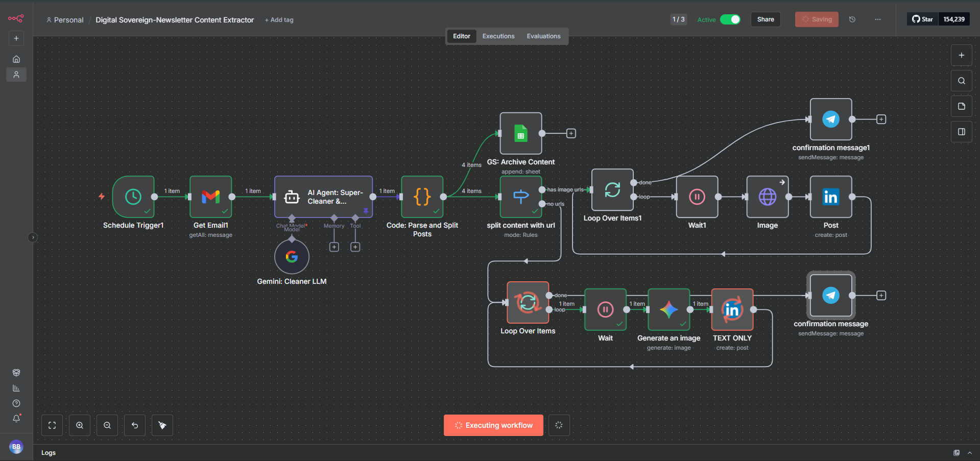Disable the Active workflow toggle
Screen dimensions: 980x461
click(x=730, y=19)
